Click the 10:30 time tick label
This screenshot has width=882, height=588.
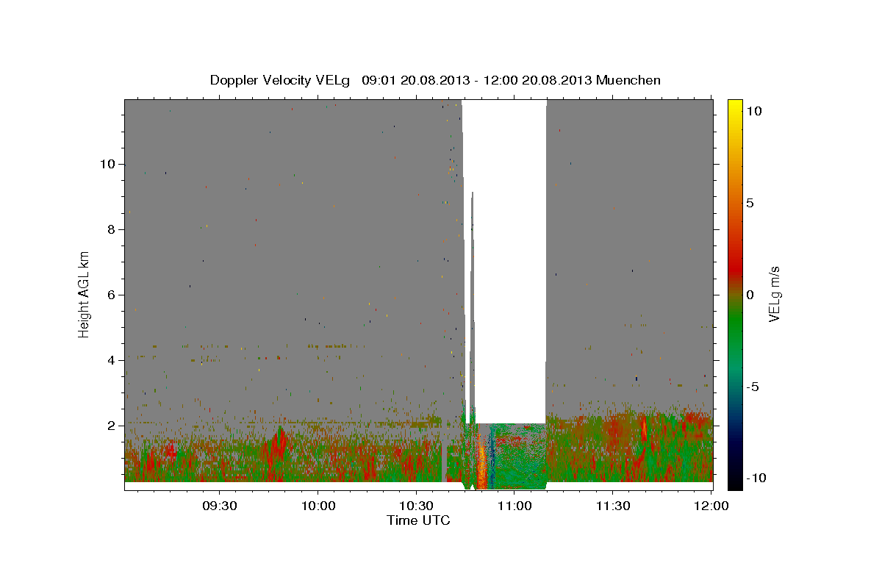click(416, 506)
